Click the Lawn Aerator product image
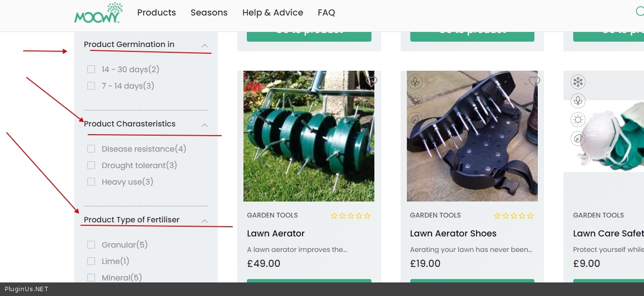Screen dimensions: 644x296 tap(309, 136)
